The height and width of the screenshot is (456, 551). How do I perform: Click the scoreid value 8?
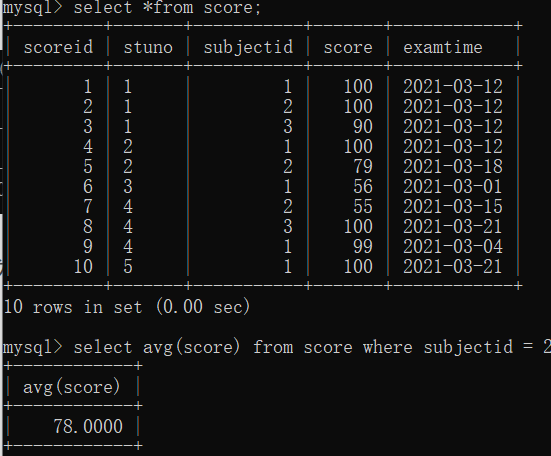click(x=88, y=227)
